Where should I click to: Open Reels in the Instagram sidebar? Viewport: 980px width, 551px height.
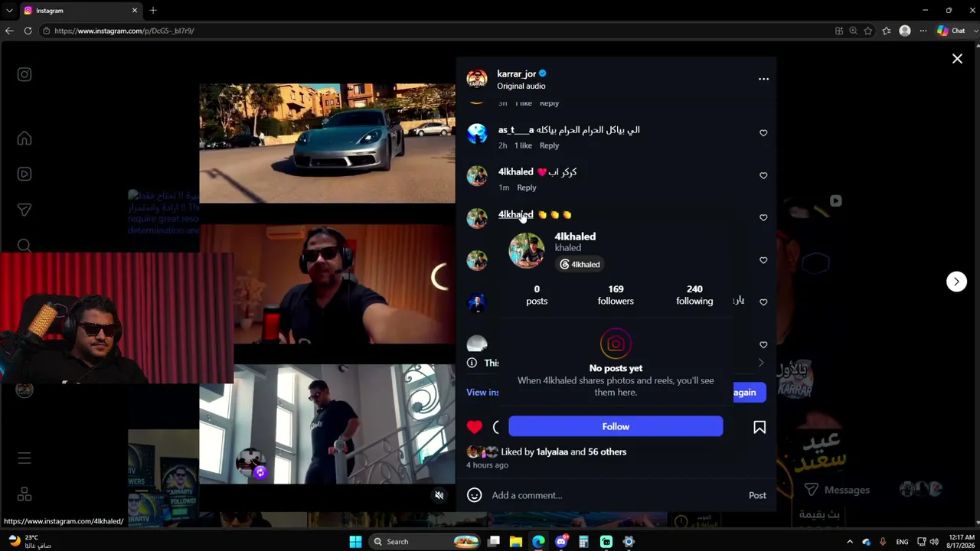(24, 174)
